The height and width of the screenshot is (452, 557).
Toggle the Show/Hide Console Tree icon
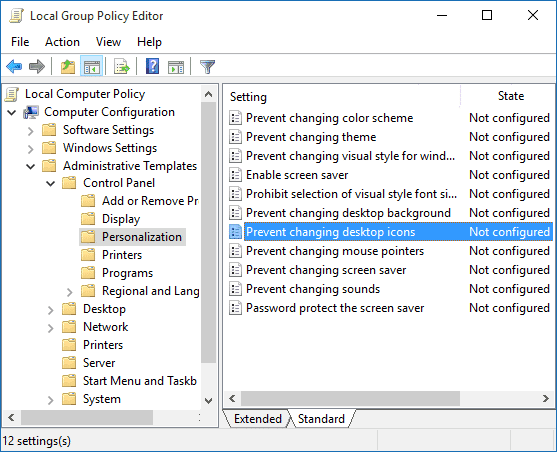[x=92, y=66]
